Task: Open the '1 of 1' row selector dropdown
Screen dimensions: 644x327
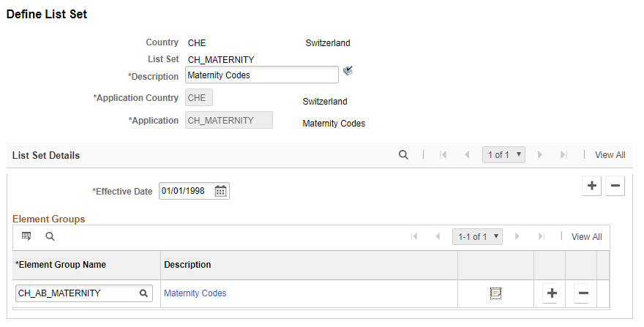Action: (x=503, y=155)
